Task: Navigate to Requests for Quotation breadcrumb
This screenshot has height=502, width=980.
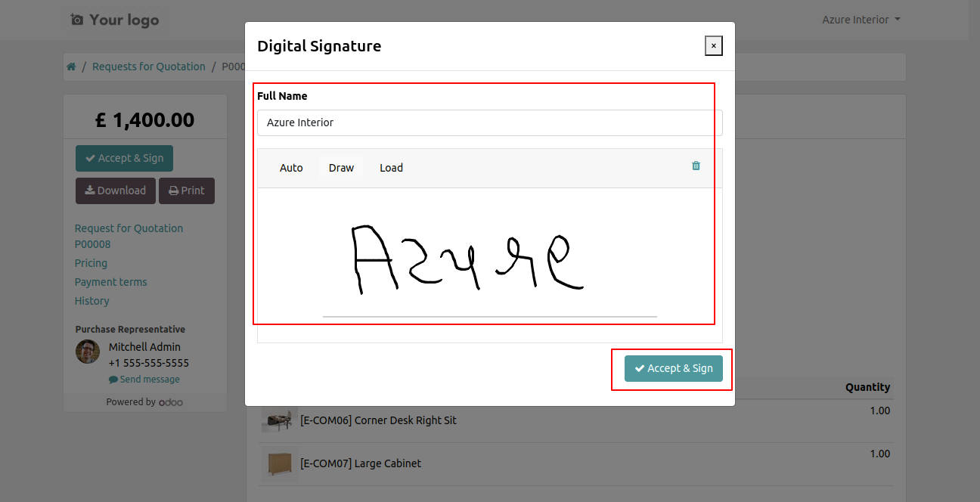Action: 149,67
